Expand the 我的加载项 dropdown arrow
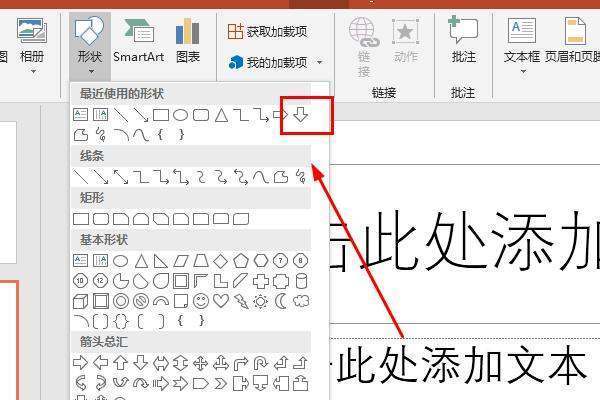600x400 pixels. (x=320, y=62)
